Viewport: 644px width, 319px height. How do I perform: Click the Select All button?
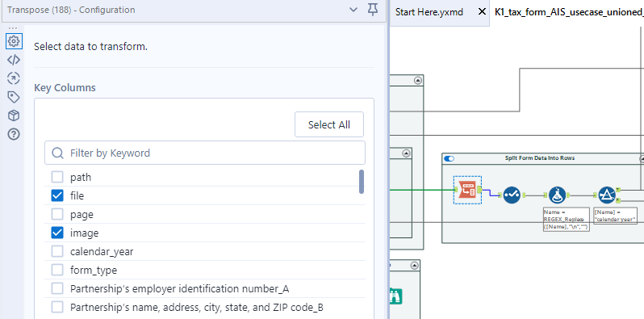tap(329, 124)
